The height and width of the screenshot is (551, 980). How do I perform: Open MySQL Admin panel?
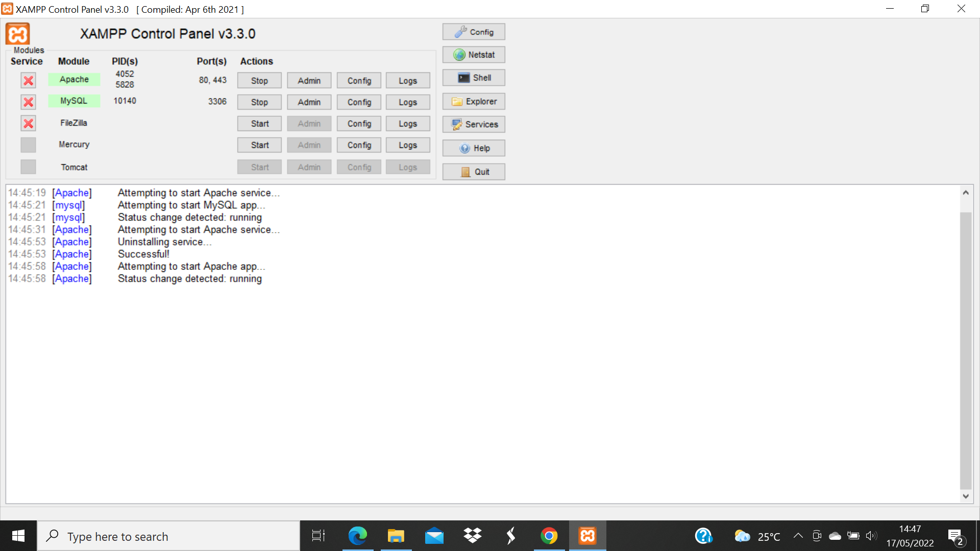pyautogui.click(x=309, y=102)
